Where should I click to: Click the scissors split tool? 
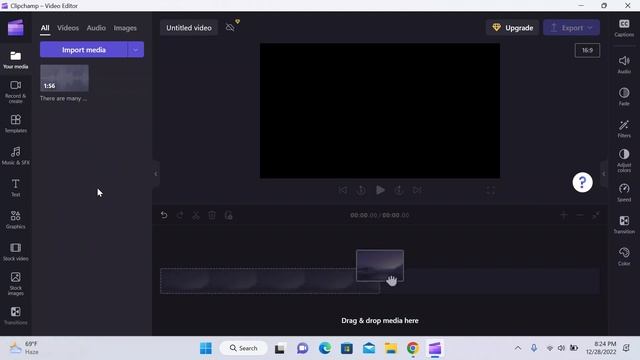196,215
